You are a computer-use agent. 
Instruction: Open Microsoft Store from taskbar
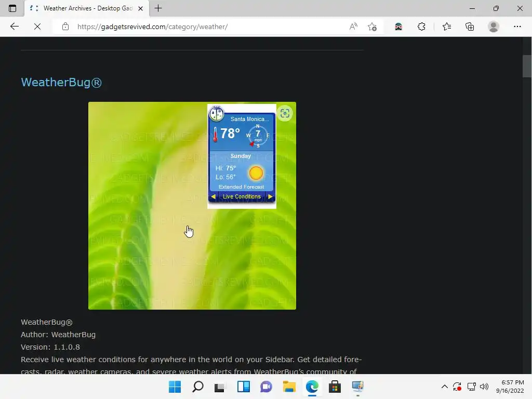[x=335, y=387]
